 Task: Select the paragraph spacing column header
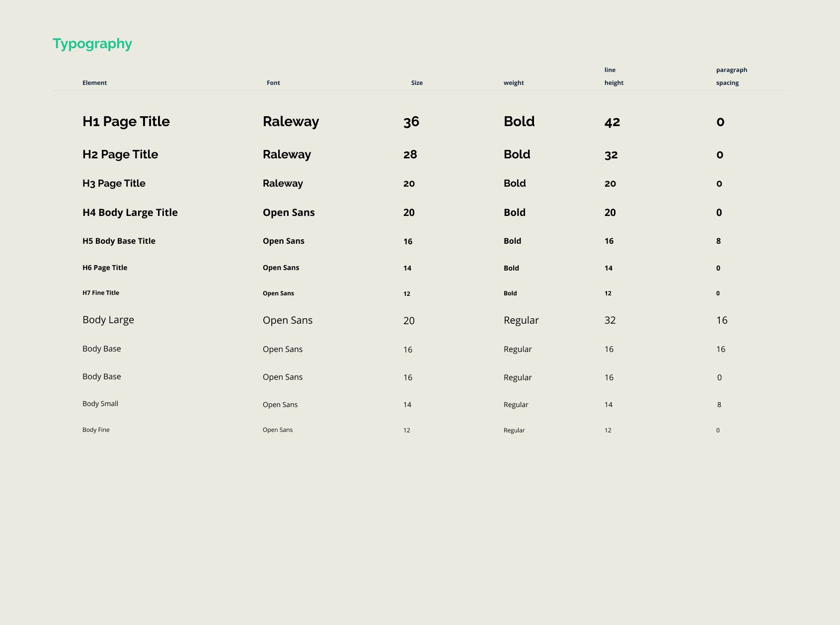click(x=731, y=76)
